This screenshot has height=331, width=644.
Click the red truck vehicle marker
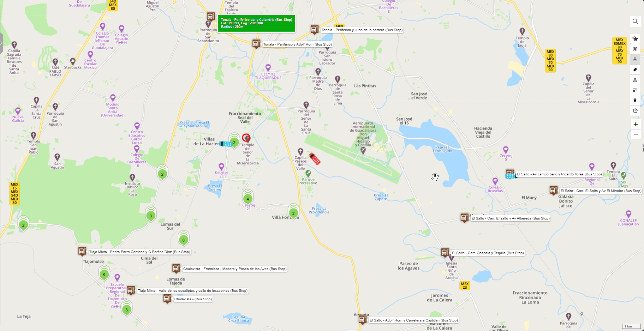pos(315,159)
